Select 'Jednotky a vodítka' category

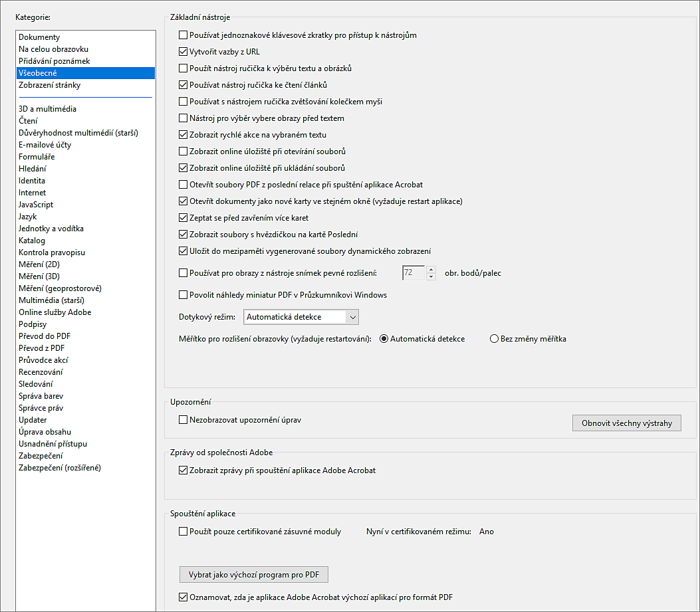tap(86, 229)
